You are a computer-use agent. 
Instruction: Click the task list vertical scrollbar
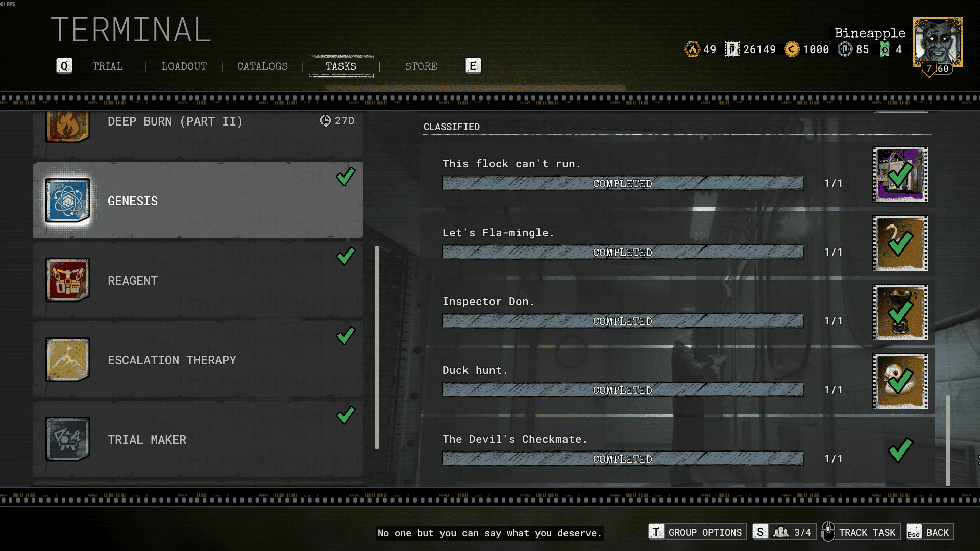pyautogui.click(x=377, y=347)
